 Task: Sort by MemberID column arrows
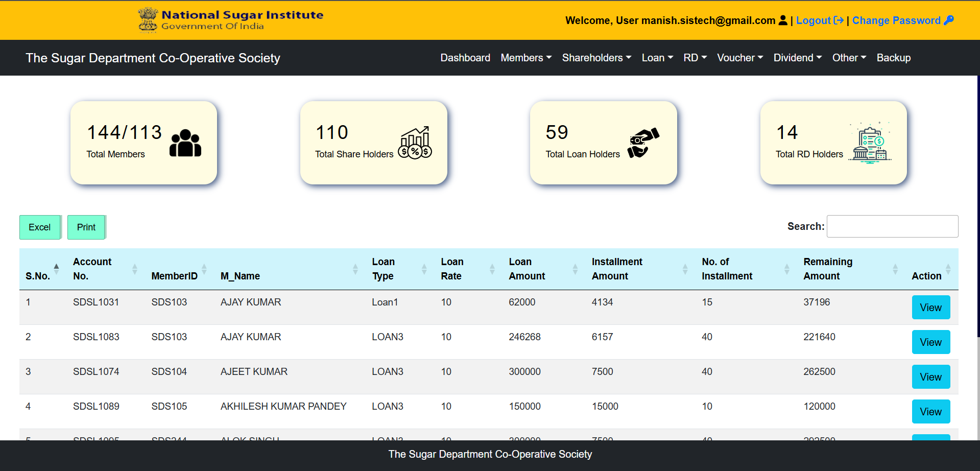[204, 269]
